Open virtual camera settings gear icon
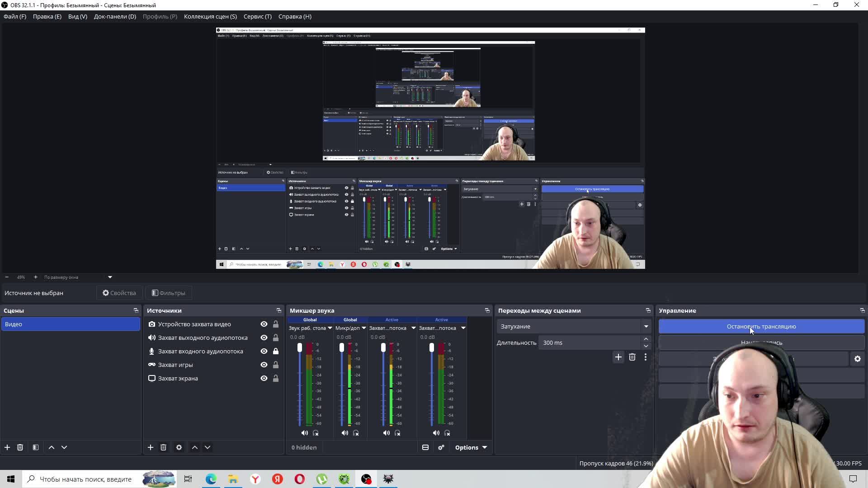 pyautogui.click(x=858, y=359)
